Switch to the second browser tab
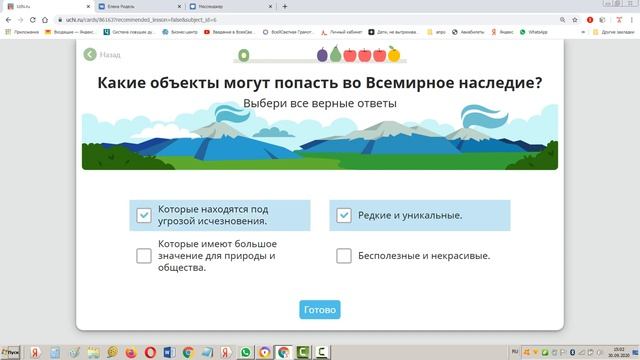 [x=140, y=7]
